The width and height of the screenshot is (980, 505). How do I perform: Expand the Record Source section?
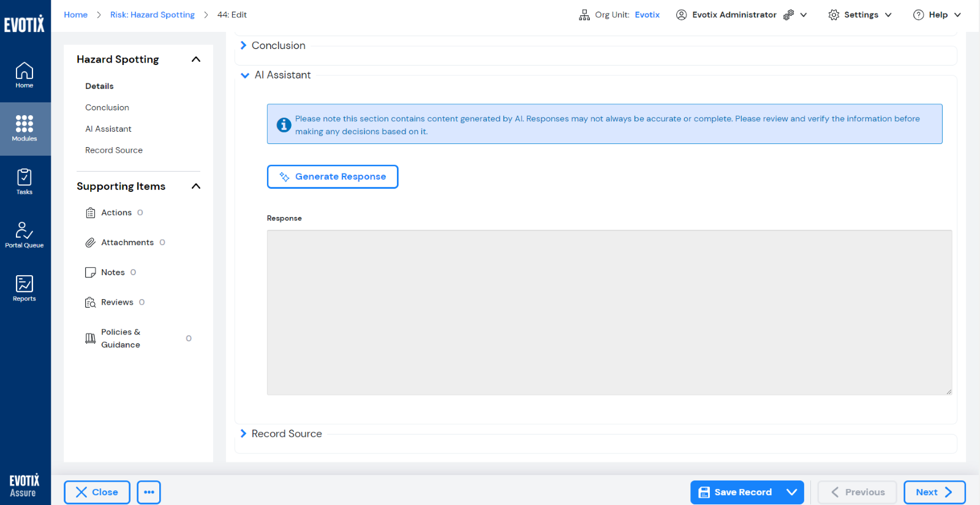pyautogui.click(x=243, y=433)
